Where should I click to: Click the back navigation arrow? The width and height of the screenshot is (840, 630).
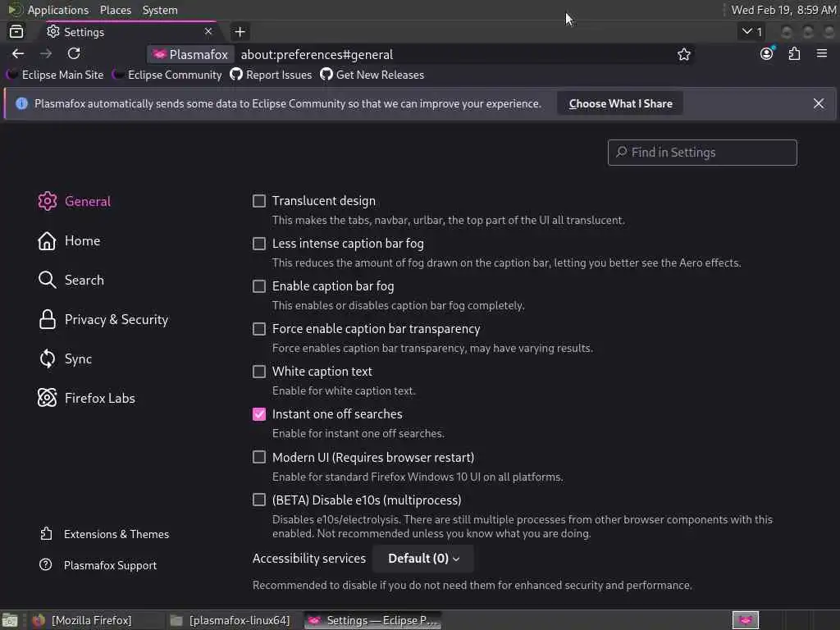click(18, 54)
